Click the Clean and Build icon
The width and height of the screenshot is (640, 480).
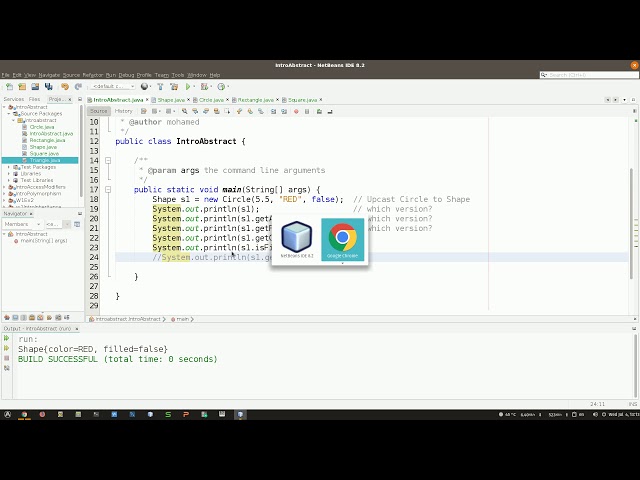(x=174, y=87)
